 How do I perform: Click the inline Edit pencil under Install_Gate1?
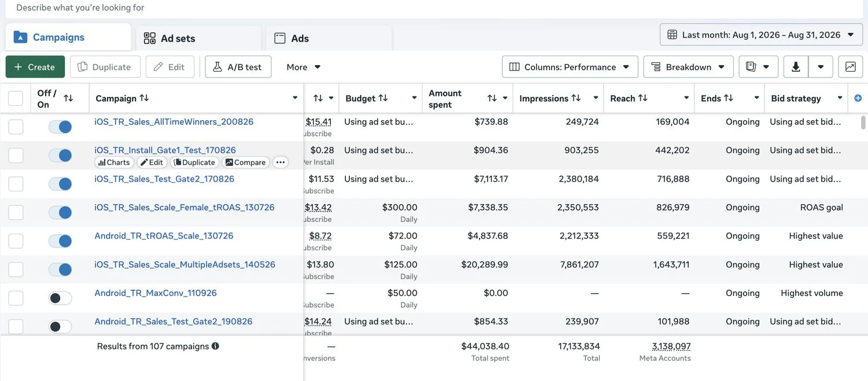[152, 162]
